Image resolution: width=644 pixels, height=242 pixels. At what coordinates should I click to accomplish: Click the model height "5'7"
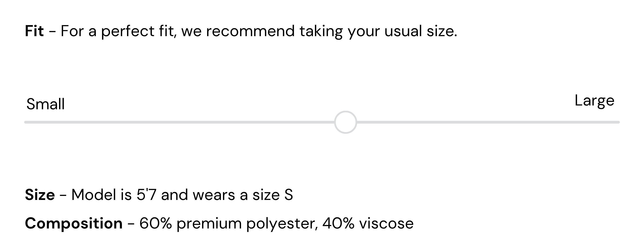click(x=146, y=195)
